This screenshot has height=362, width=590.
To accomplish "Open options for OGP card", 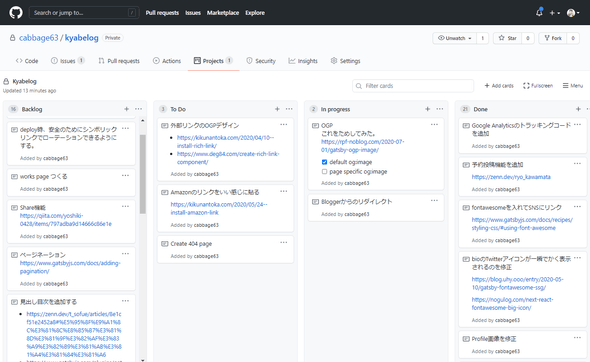I will [x=434, y=125].
